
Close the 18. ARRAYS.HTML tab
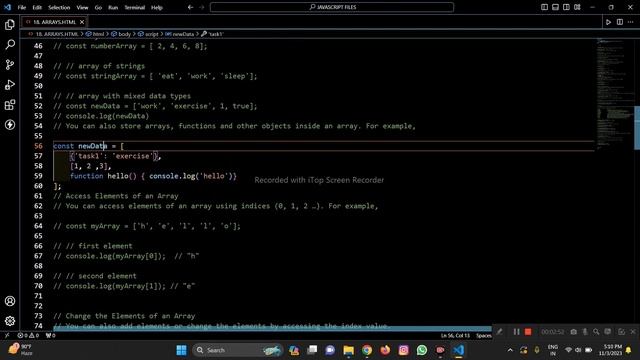(82, 22)
